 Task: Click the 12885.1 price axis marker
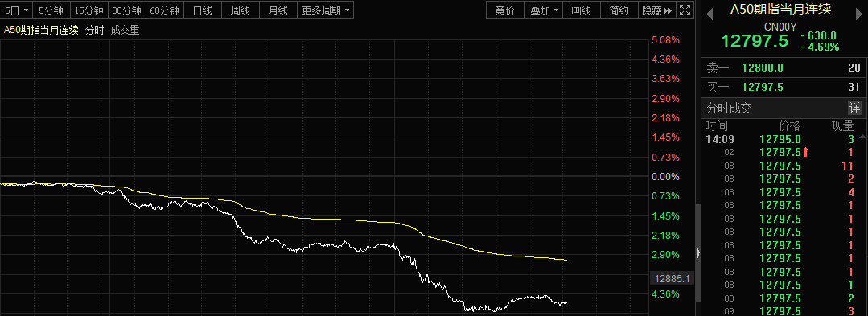click(x=671, y=279)
